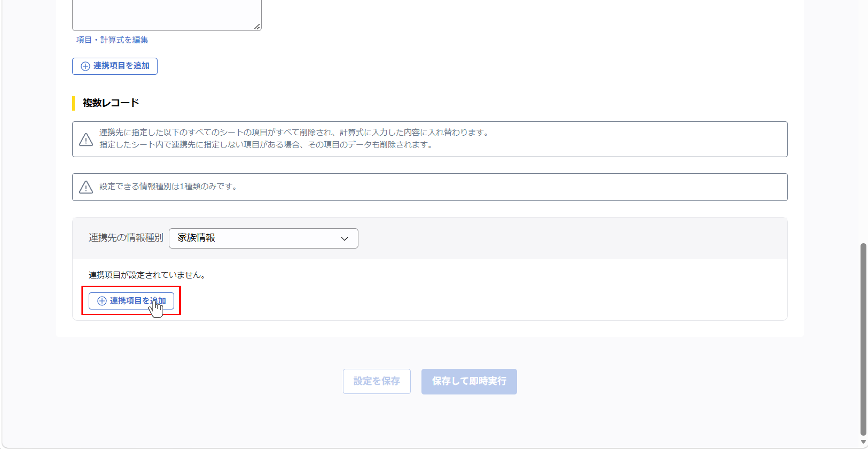Click the warning icon beside 連携先に指定した message
The image size is (868, 449).
click(x=86, y=139)
